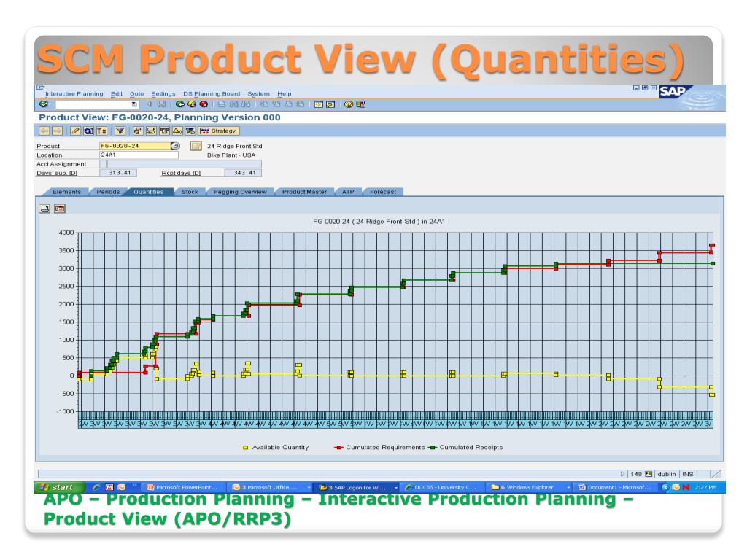Click the yellow Help question mark icon
The width and height of the screenshot is (747, 560).
coord(349,104)
